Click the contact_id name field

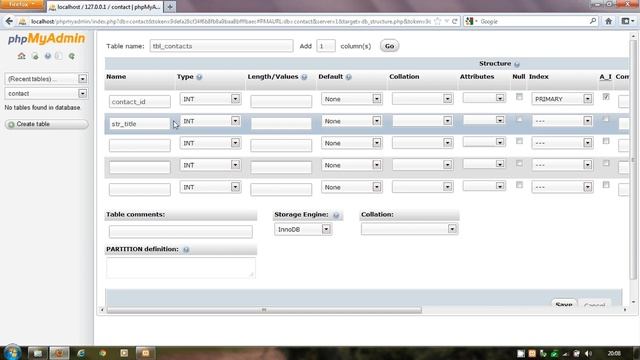(x=140, y=102)
